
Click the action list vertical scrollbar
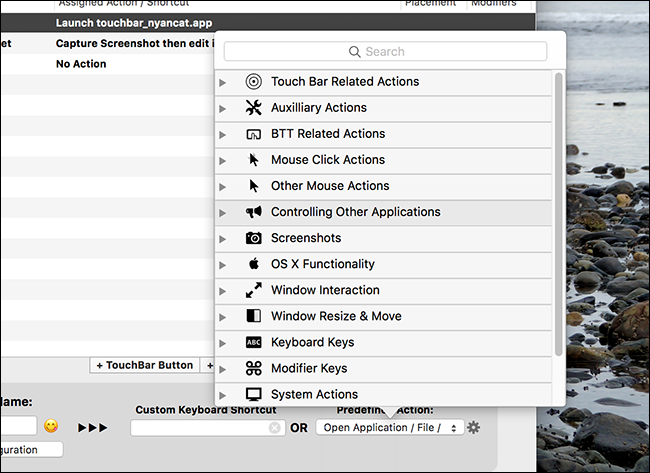coord(558,214)
